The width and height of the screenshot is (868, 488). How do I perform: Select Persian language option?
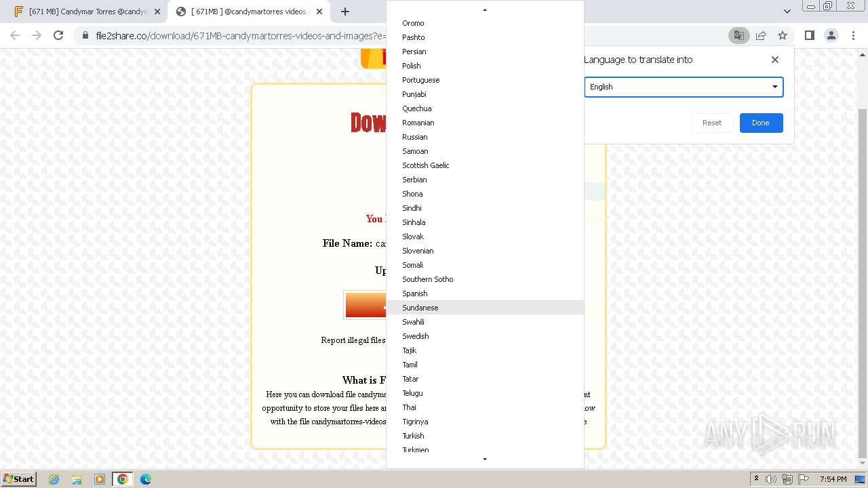click(485, 52)
